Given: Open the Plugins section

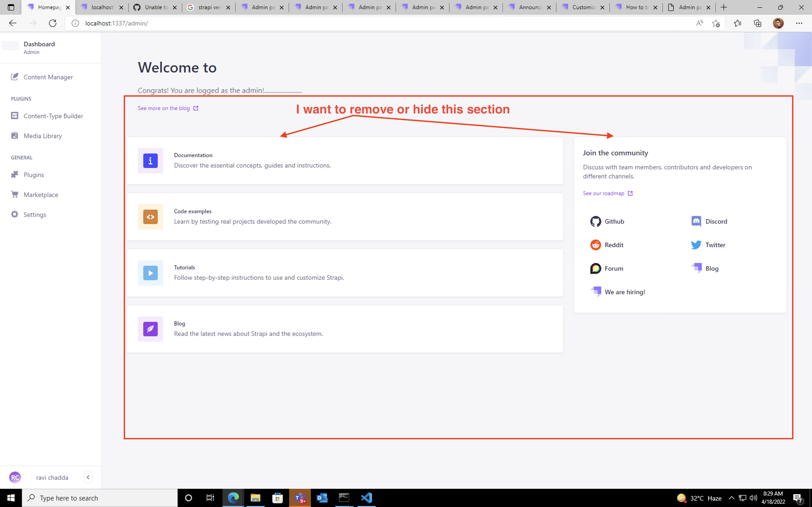Looking at the screenshot, I should click(x=34, y=175).
